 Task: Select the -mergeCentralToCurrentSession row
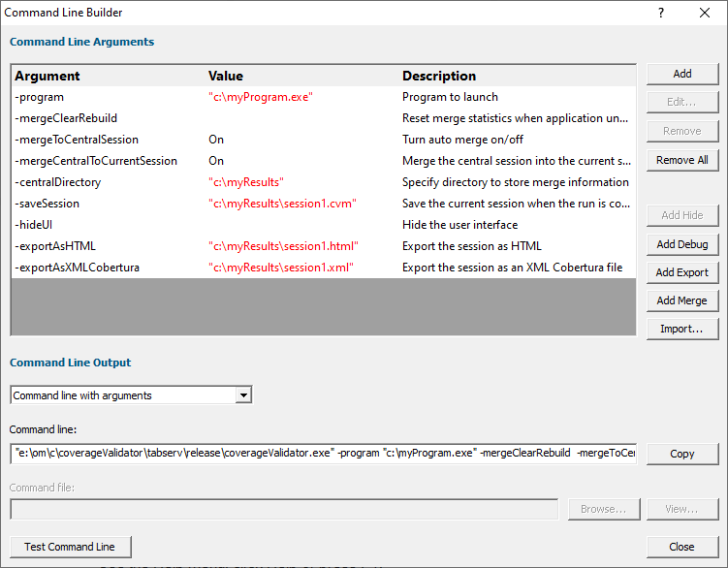[323, 161]
